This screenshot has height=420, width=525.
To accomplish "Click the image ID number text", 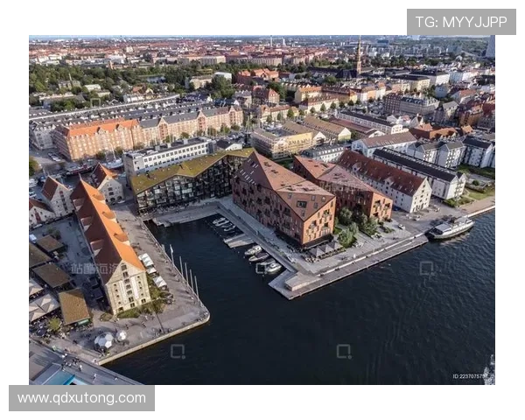I will point(470,377).
